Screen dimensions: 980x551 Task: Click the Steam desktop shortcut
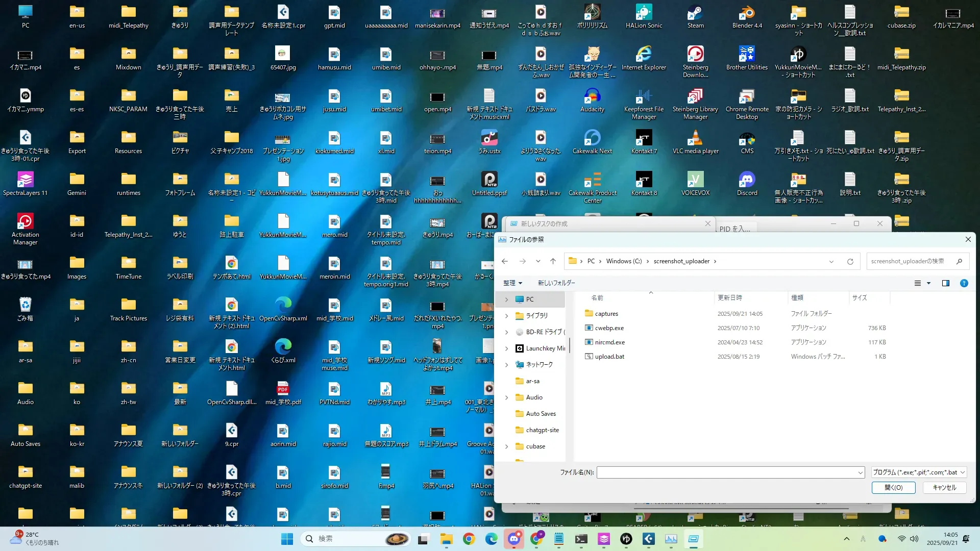(695, 16)
